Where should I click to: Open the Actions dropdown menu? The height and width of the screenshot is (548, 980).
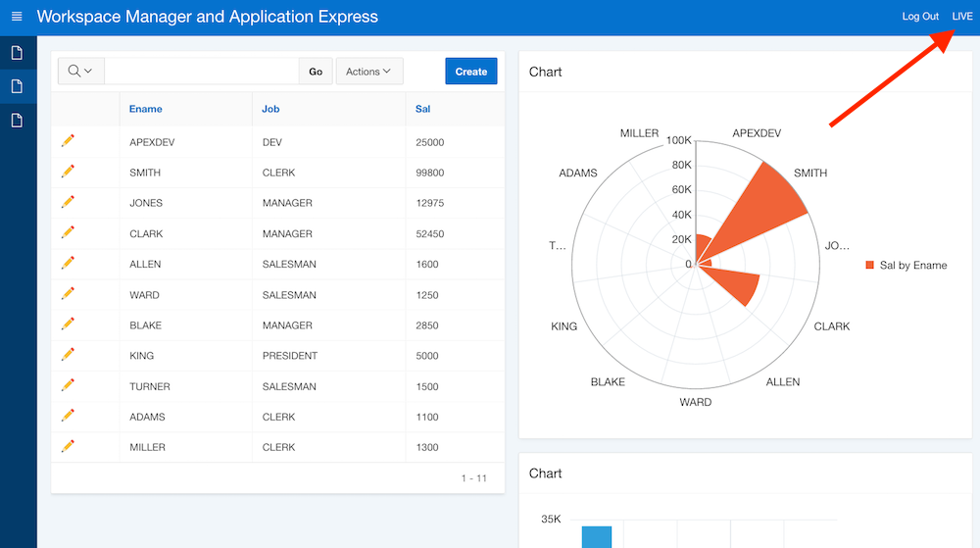pos(368,72)
